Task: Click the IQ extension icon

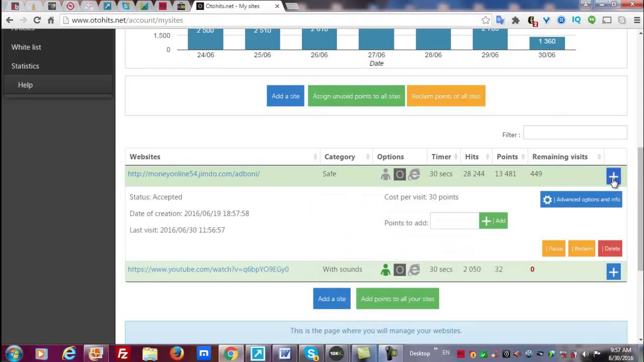Action: (x=577, y=20)
